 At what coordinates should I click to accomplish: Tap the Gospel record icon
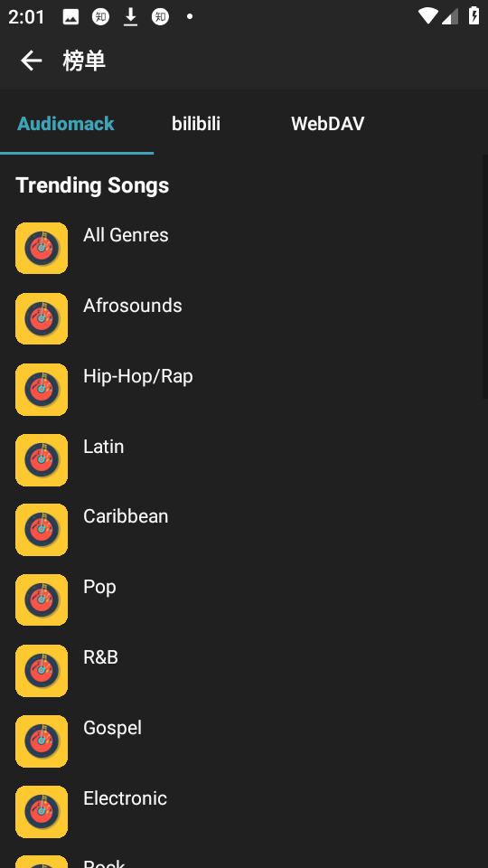(42, 741)
